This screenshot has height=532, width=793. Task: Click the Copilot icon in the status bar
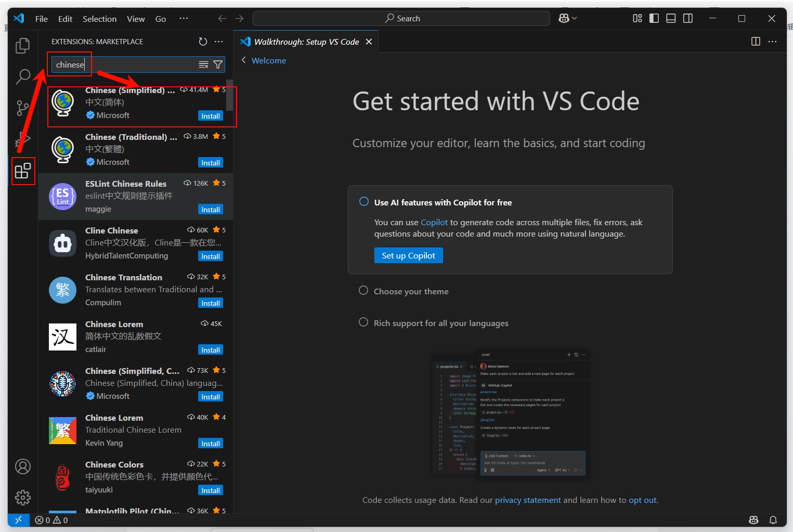tap(753, 520)
